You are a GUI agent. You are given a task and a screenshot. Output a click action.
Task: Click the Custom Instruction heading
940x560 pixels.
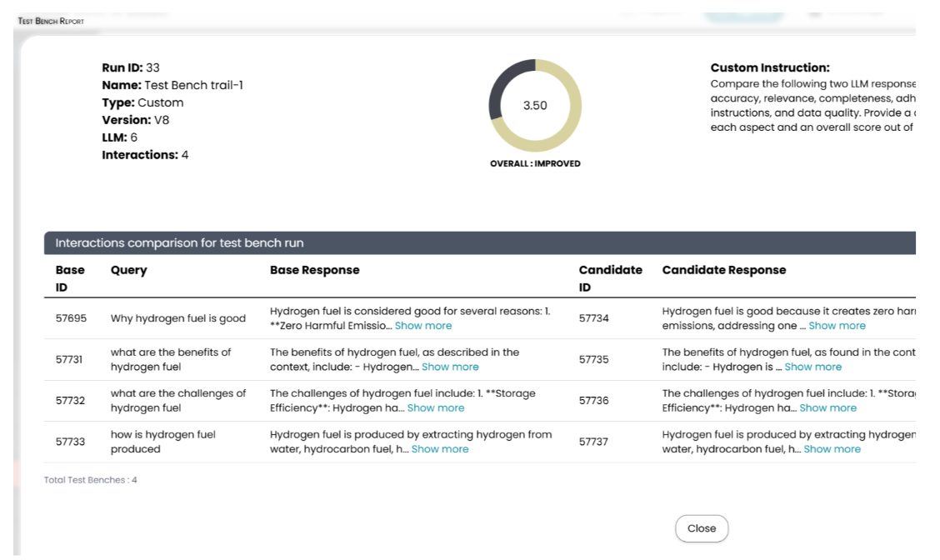pyautogui.click(x=769, y=68)
